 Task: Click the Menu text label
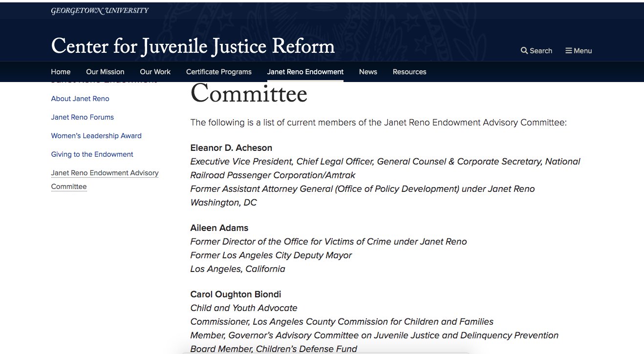[583, 51]
